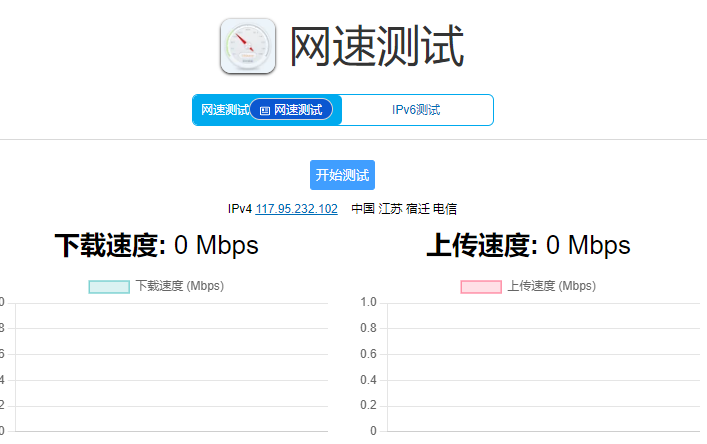Click the left 网速测试 tab label

225,110
